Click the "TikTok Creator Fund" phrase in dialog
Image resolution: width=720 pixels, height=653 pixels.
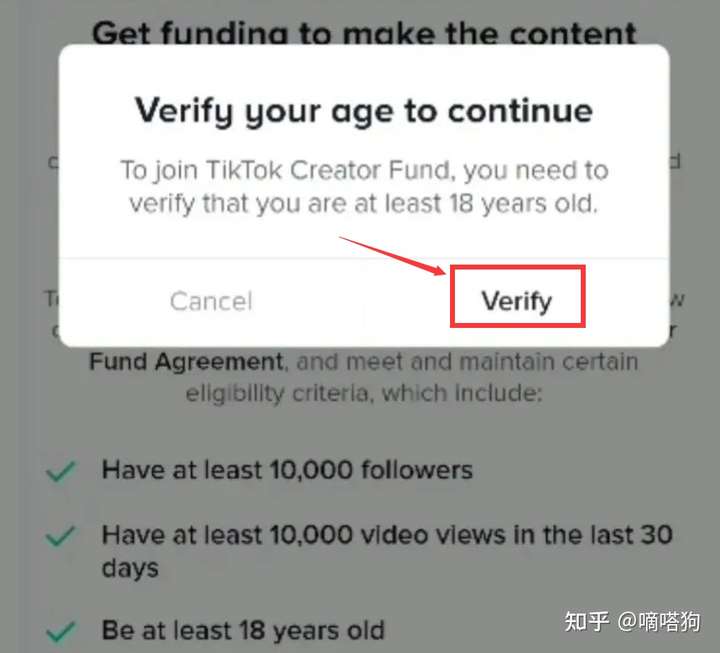328,170
